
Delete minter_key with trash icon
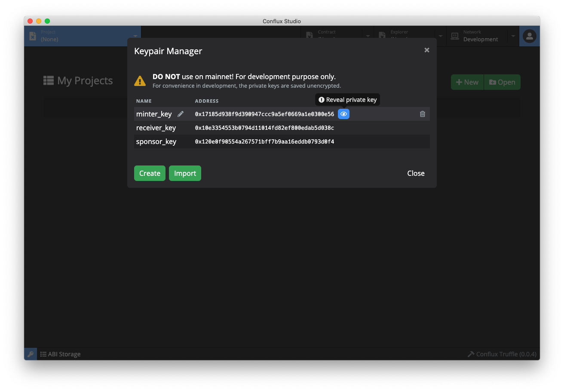click(423, 114)
